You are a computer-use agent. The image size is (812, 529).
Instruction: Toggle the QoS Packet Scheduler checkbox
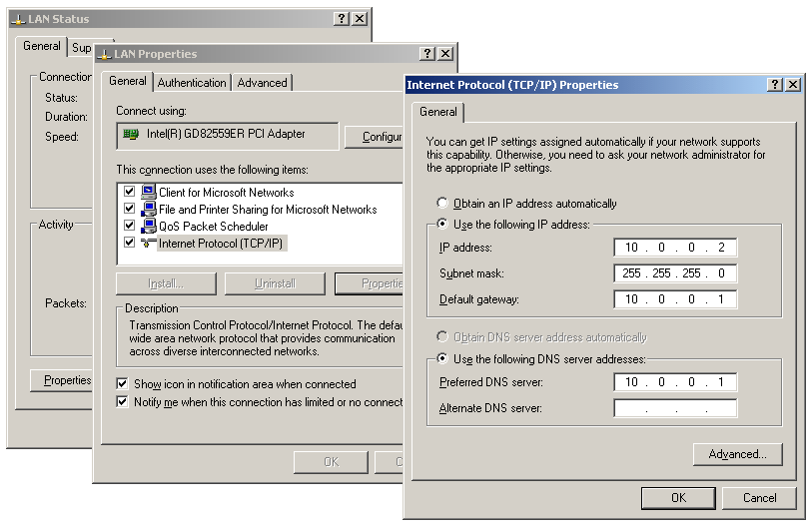(130, 226)
